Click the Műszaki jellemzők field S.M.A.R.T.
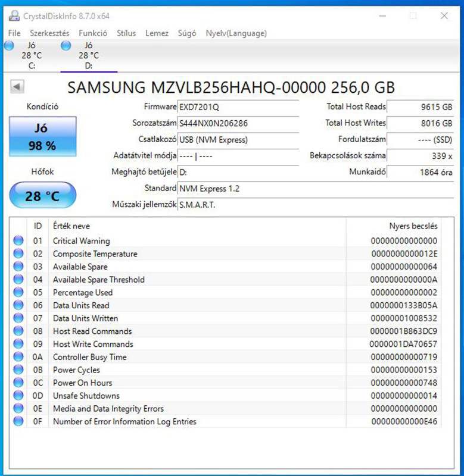Image resolution: width=464 pixels, height=476 pixels. point(316,205)
